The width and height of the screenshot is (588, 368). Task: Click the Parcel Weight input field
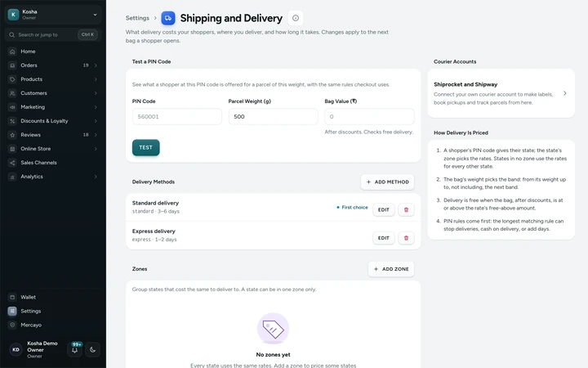(274, 116)
